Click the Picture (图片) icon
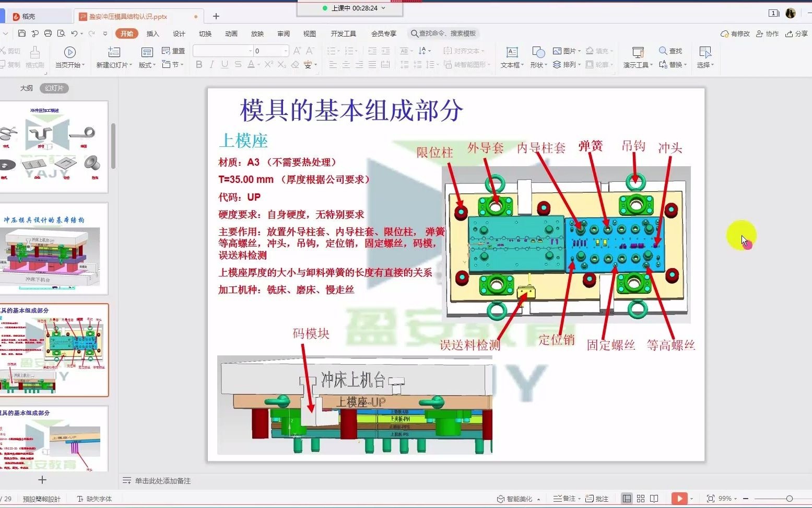The width and height of the screenshot is (812, 508). (x=557, y=51)
